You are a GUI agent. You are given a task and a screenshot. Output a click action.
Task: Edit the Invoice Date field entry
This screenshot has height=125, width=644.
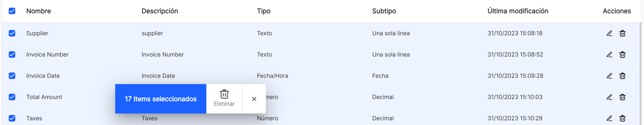609,76
